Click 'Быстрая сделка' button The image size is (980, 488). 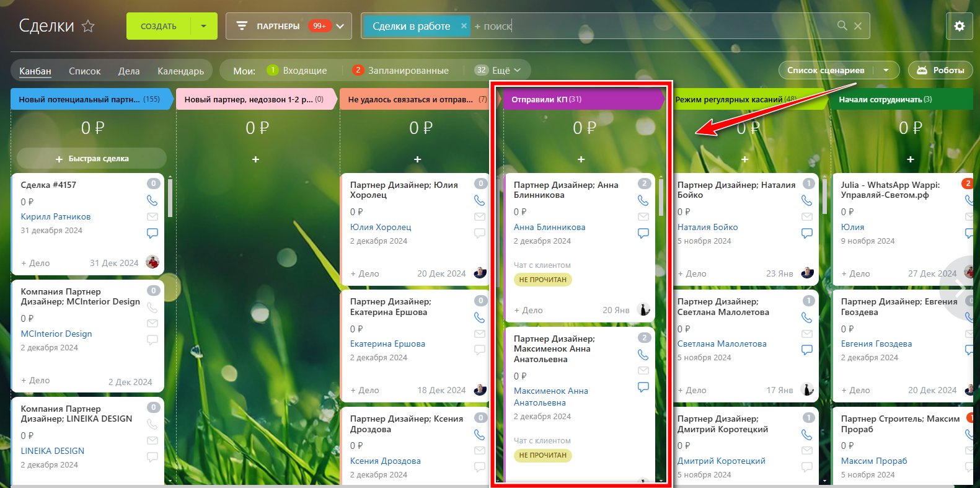[x=92, y=159]
